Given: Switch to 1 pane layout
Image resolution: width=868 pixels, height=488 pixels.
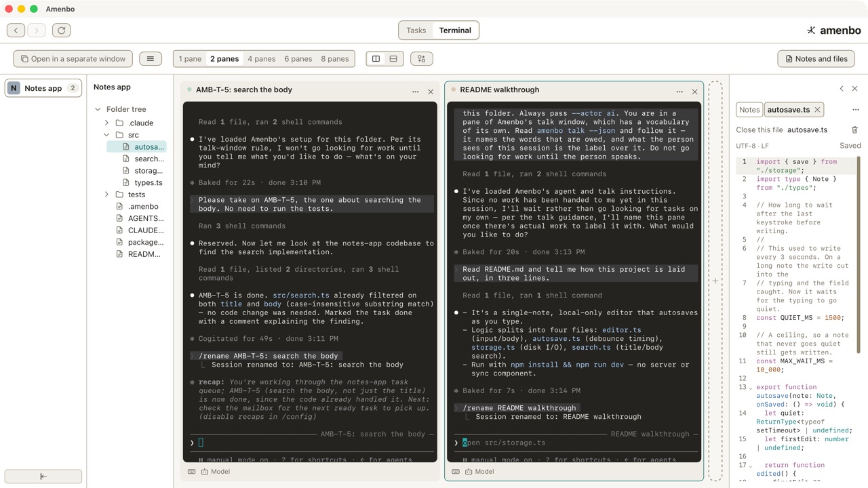Looking at the screenshot, I should pyautogui.click(x=190, y=59).
